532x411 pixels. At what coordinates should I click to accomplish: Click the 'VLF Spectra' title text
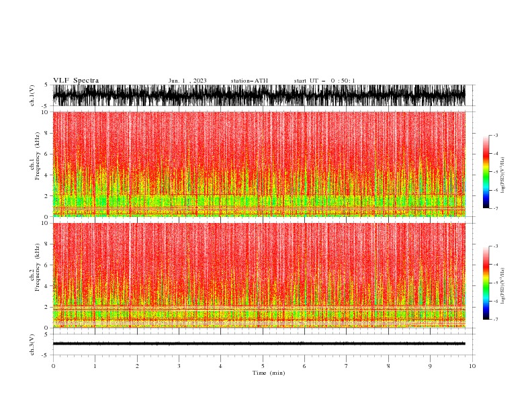76,81
